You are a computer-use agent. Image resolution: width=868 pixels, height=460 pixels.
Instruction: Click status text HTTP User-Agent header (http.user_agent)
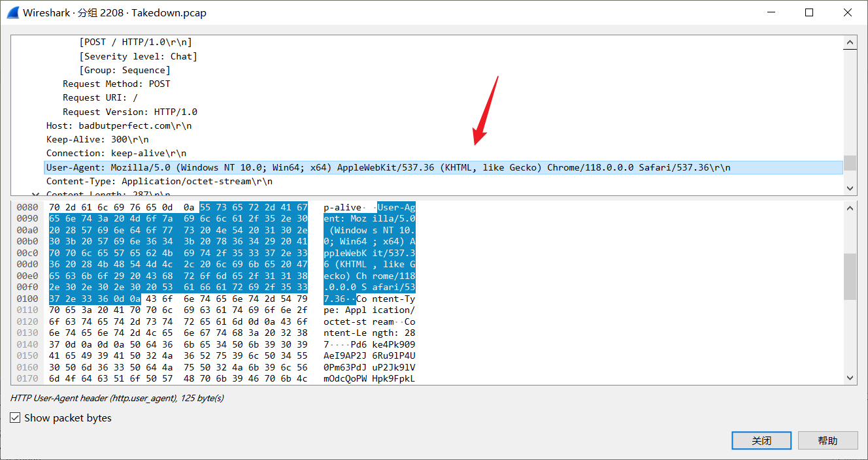coord(93,398)
